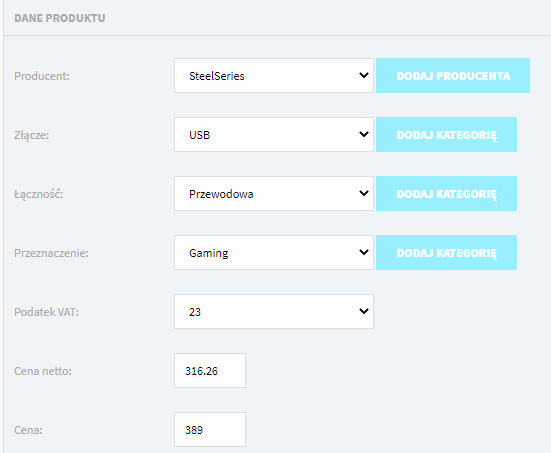Click the chevron arrow in Łączność select
This screenshot has height=453, width=551.
(364, 193)
